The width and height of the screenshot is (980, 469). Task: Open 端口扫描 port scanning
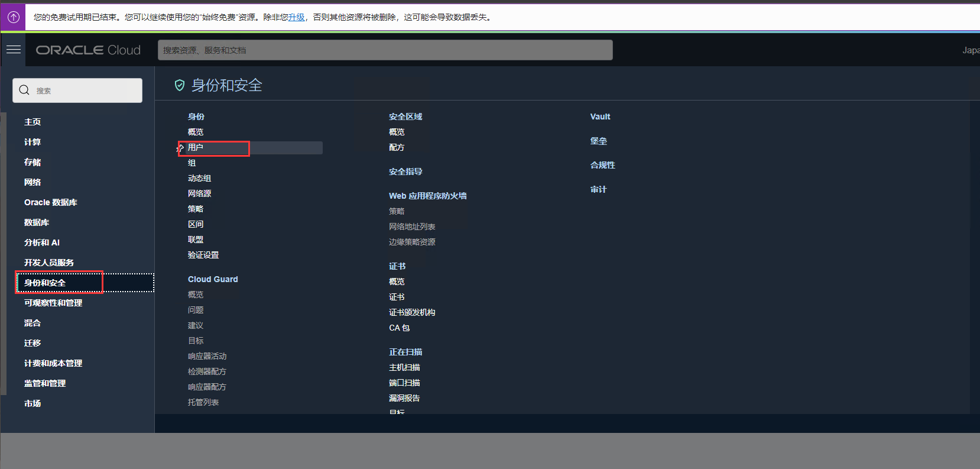[404, 383]
